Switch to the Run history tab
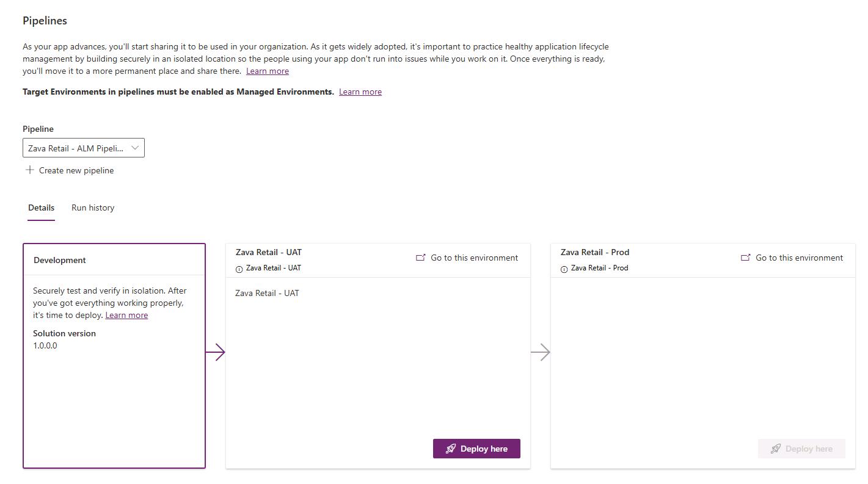 click(x=93, y=208)
